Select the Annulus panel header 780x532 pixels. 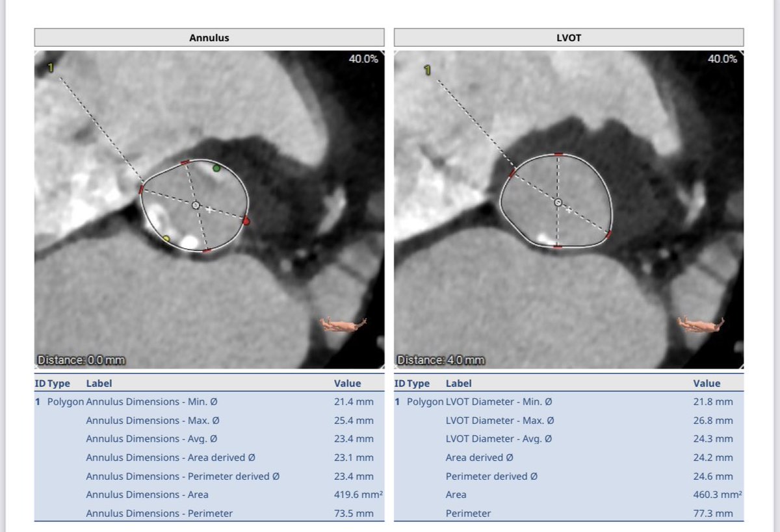click(209, 38)
